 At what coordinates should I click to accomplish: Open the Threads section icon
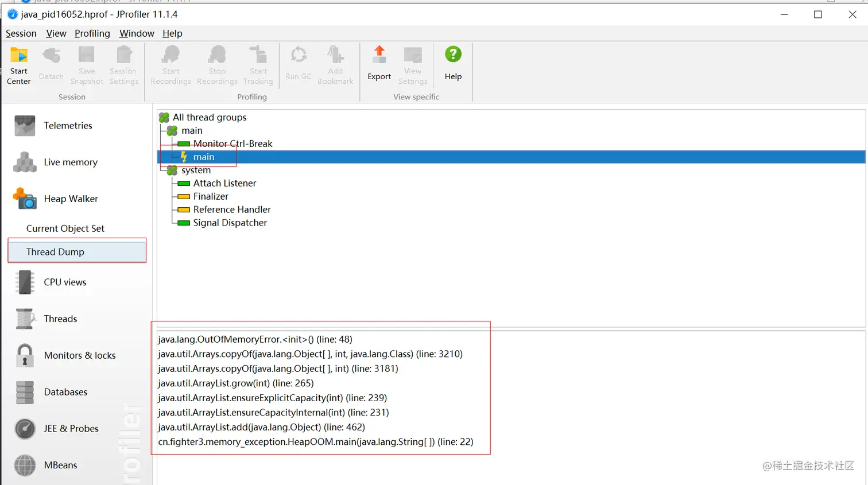[25, 319]
